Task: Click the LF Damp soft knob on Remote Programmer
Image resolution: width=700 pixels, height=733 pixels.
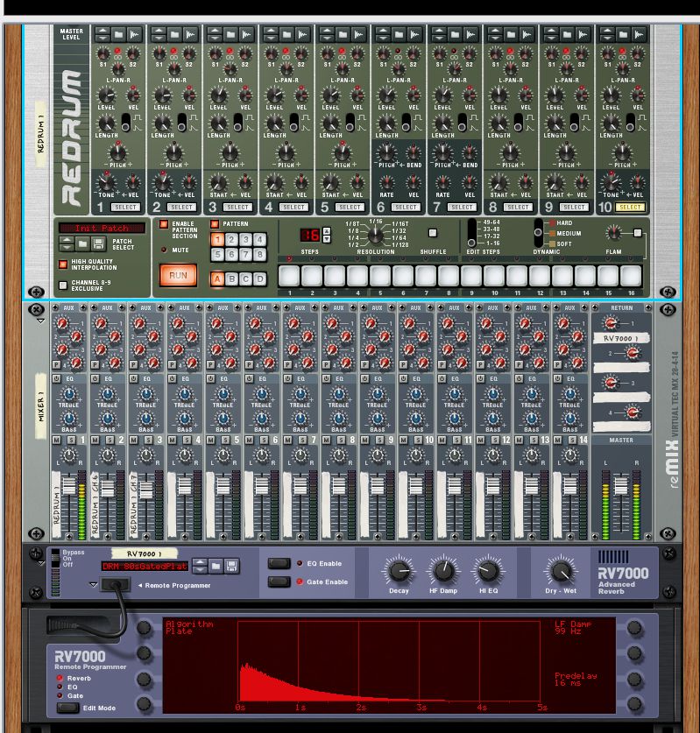Action: click(x=634, y=628)
